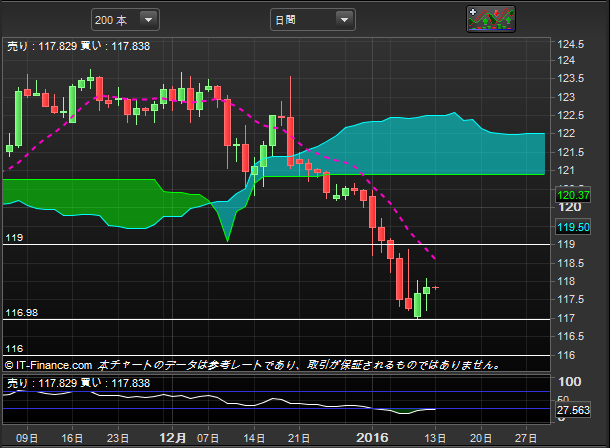Click the indicator settings chart icon
The image size is (610, 448).
491,19
